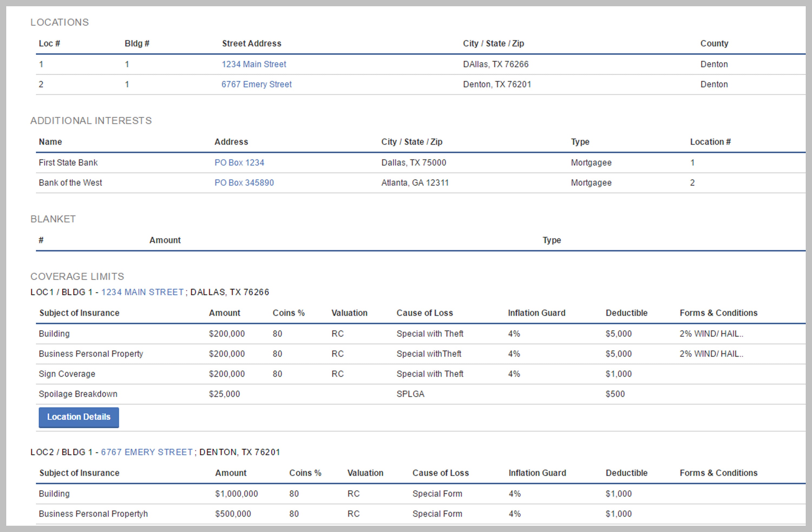Select the $1,000,000 Building amount cell
This screenshot has height=532, width=812.
236,494
